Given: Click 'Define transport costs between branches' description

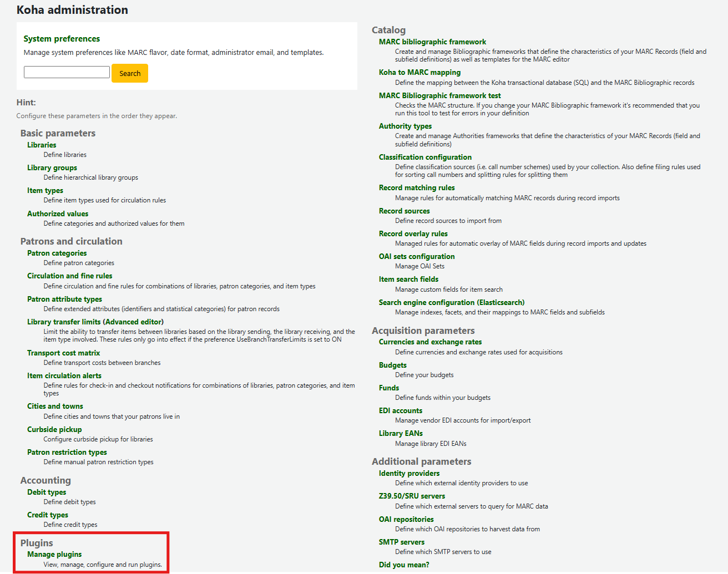Looking at the screenshot, I should tap(102, 363).
